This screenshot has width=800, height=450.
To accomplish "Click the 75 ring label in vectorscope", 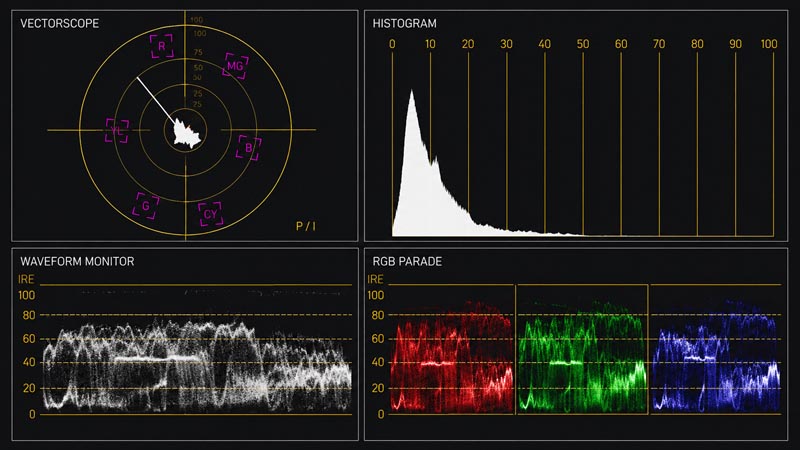I will [x=198, y=52].
